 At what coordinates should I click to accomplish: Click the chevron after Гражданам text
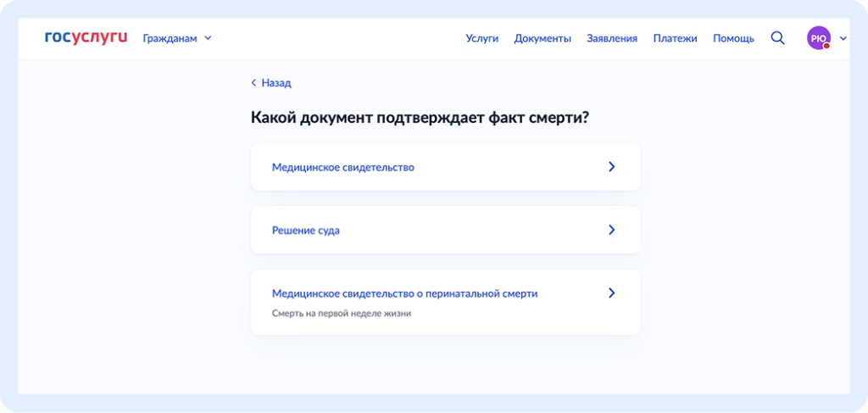(x=208, y=38)
